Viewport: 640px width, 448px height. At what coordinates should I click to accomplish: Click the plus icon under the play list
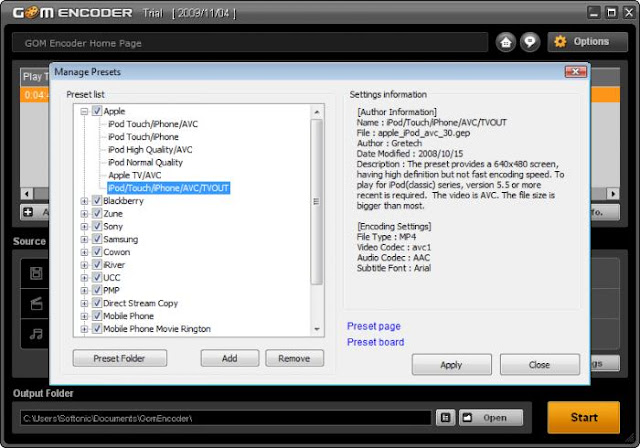click(28, 212)
